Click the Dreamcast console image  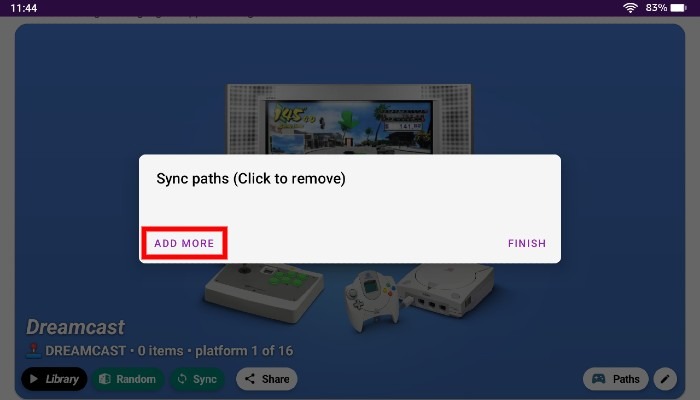[x=446, y=290]
